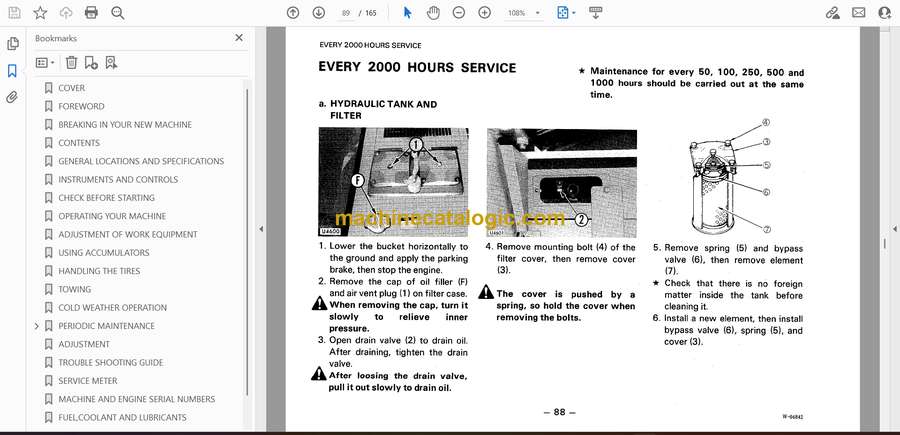Open the ADJUSTMENT bookmark
This screenshot has height=435, width=900.
click(84, 344)
